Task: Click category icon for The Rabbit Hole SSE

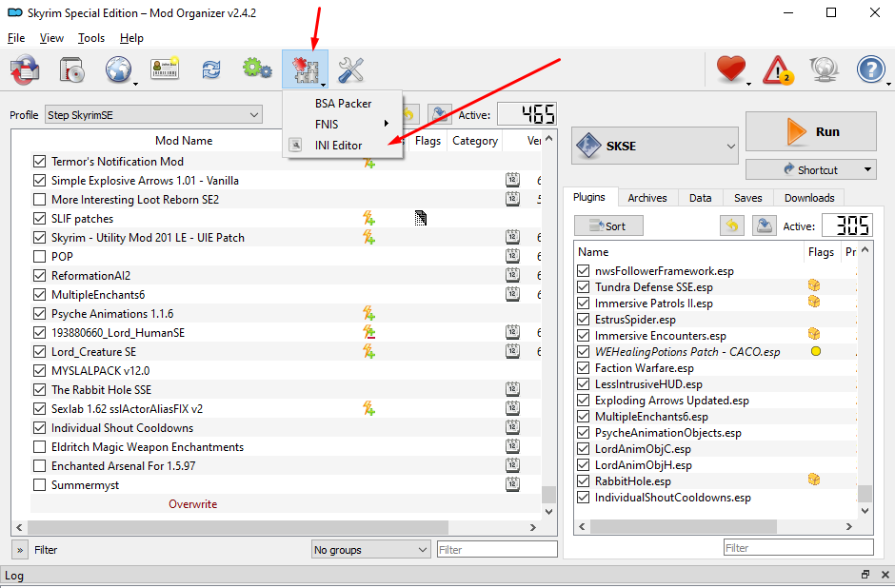Action: point(512,389)
